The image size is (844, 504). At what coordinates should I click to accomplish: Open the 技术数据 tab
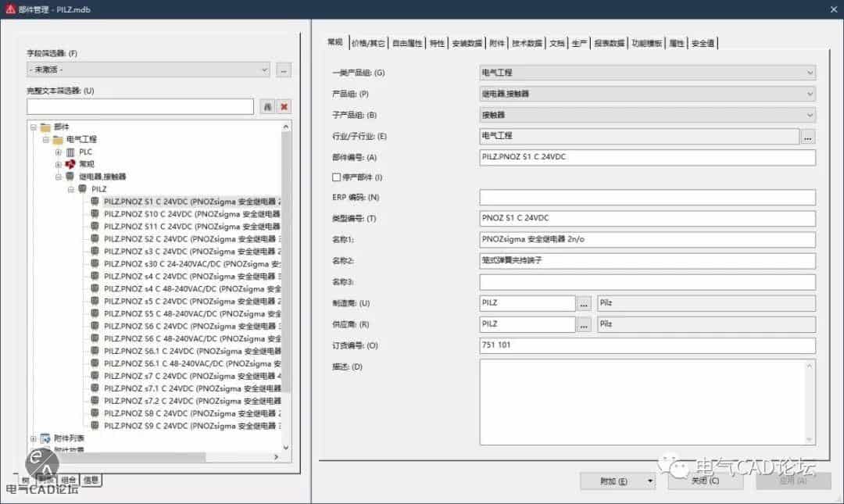coord(527,43)
